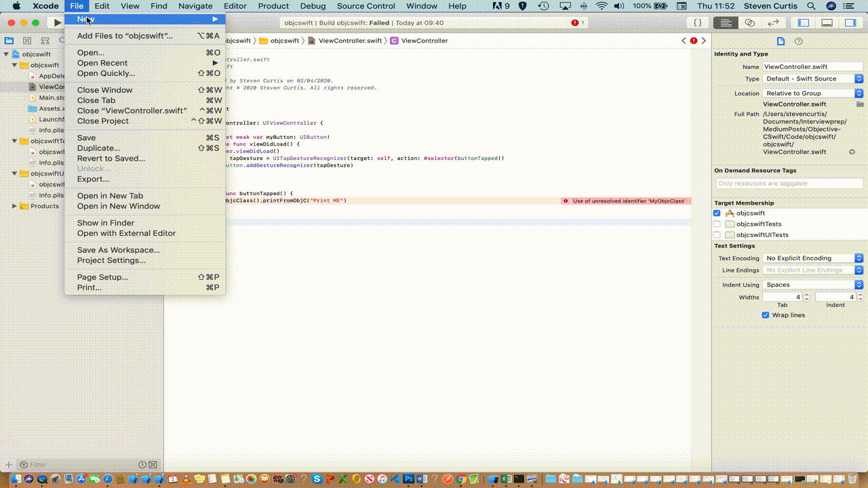Viewport: 868px width, 488px height.
Task: Click the Name field with ViewController.swift
Action: (x=813, y=67)
